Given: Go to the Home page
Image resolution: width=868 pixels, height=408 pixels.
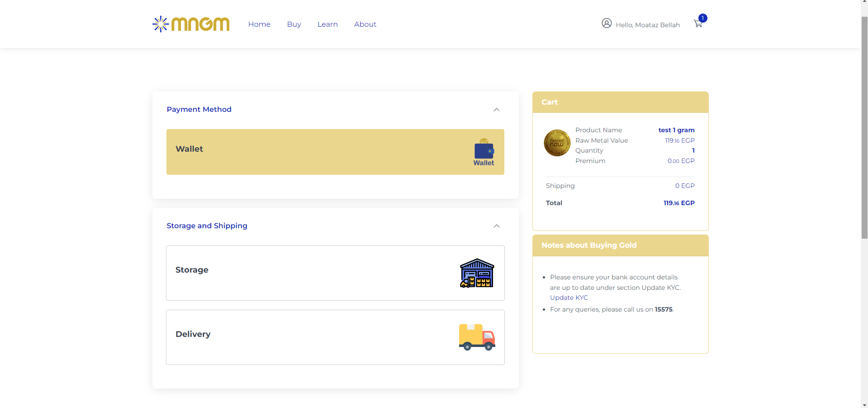Looking at the screenshot, I should (259, 24).
